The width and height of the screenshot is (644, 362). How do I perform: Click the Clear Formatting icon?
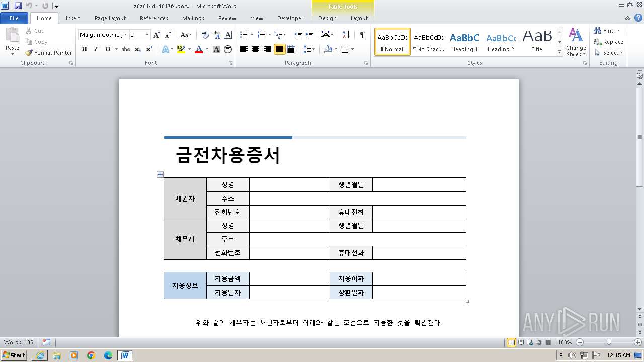[204, 35]
